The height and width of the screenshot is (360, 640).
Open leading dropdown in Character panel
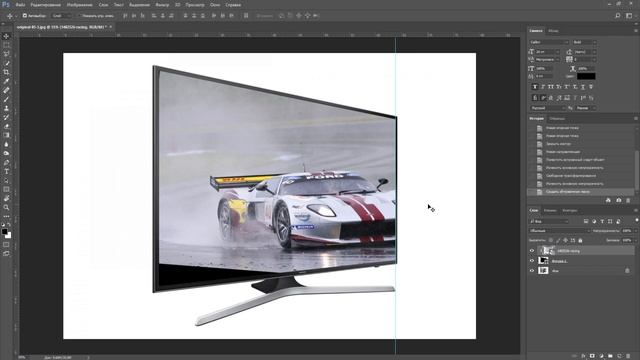(585, 52)
